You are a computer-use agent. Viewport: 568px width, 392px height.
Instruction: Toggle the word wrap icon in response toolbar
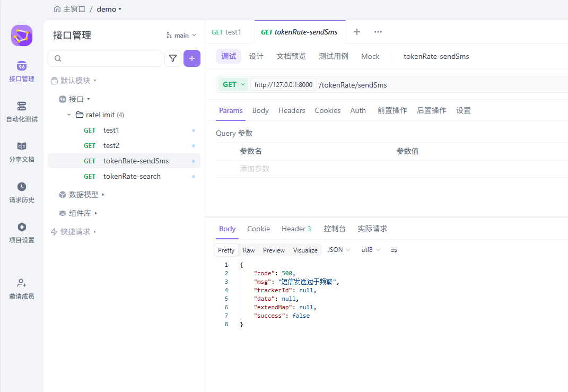point(394,250)
